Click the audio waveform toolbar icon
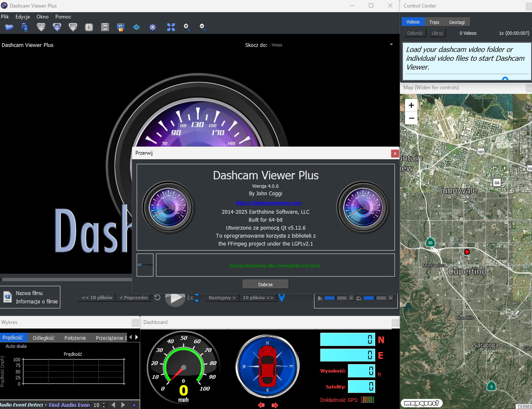532x409 pixels. click(136, 27)
